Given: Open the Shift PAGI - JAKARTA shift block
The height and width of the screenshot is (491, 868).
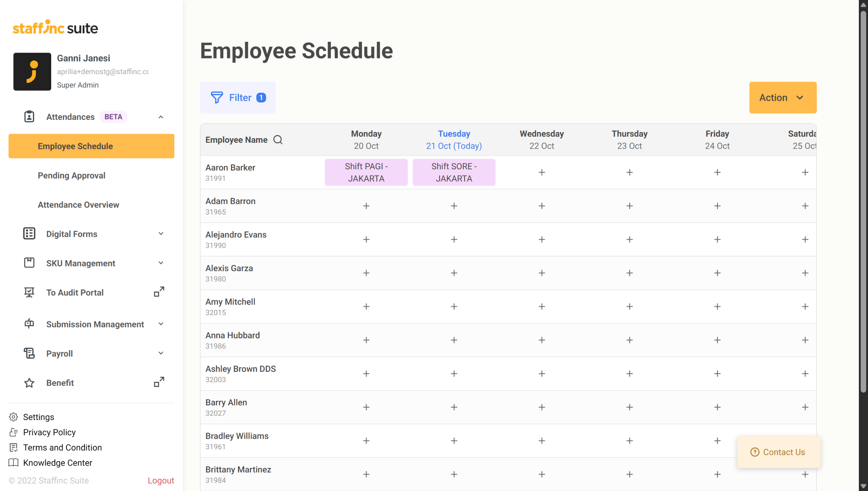Looking at the screenshot, I should [x=366, y=172].
